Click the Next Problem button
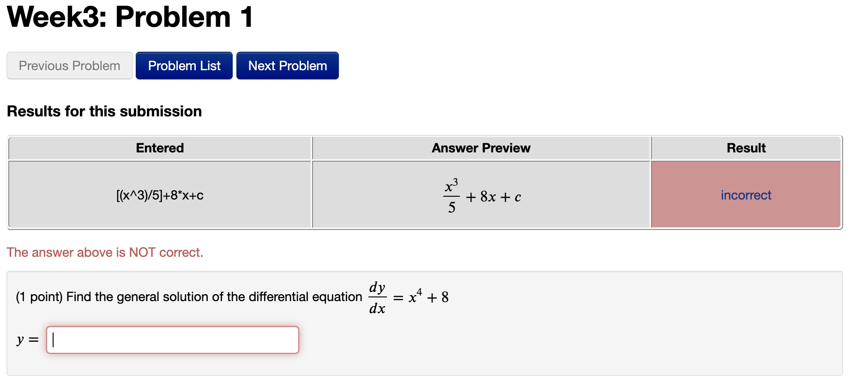This screenshot has height=387, width=868. [x=287, y=66]
